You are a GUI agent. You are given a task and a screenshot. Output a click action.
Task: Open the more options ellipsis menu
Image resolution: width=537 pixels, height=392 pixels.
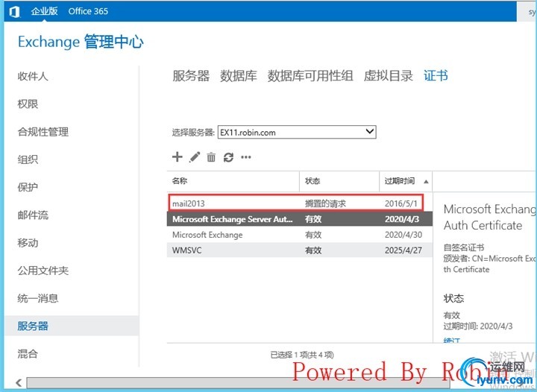tap(246, 157)
